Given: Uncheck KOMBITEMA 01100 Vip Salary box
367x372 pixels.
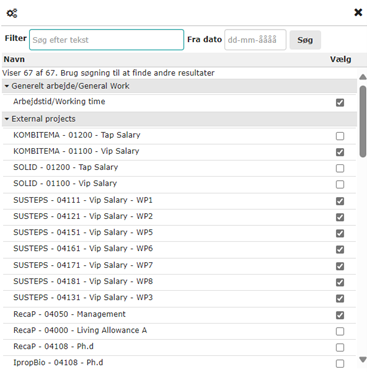Looking at the screenshot, I should click(x=340, y=152).
